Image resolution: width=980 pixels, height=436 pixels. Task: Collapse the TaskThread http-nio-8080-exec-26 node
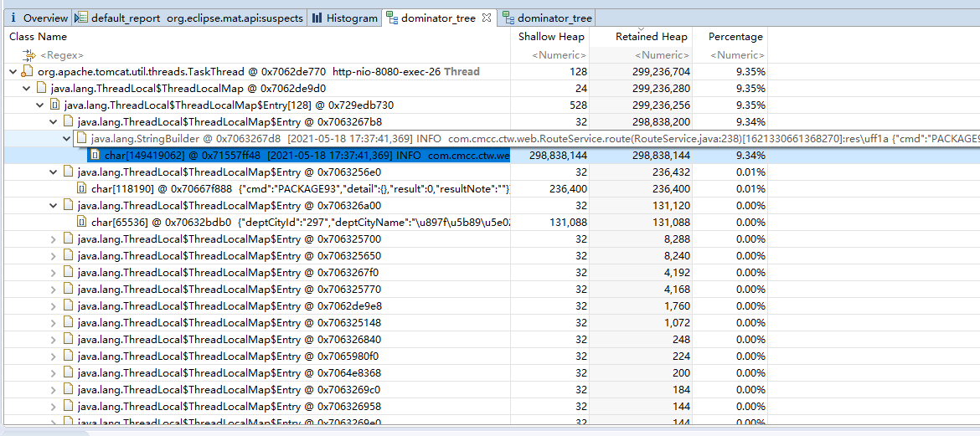(13, 72)
